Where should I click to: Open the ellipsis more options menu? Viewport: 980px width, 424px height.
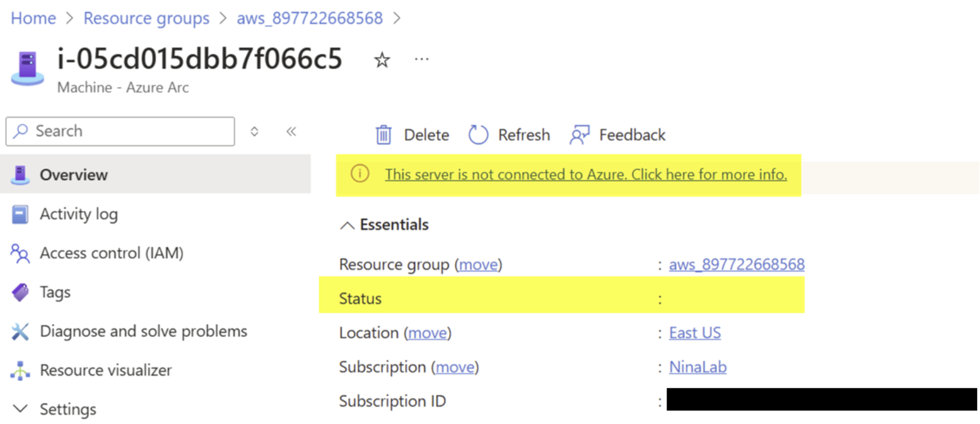coord(422,59)
